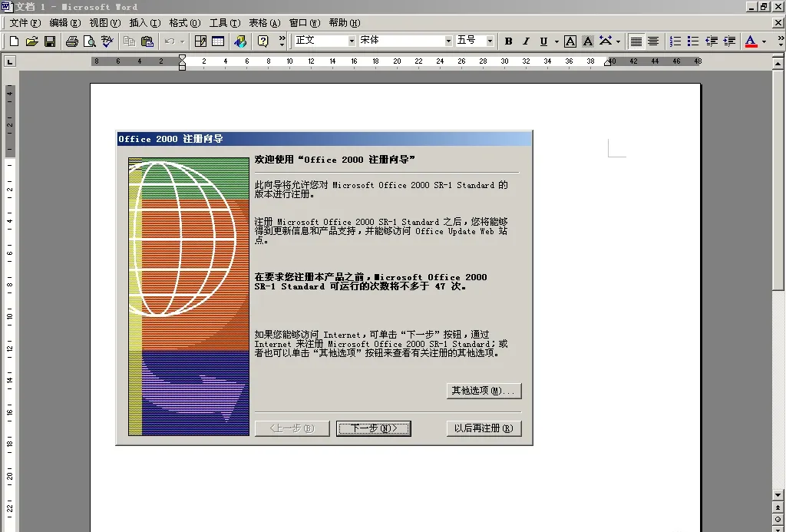This screenshot has width=786, height=532.
Task: Open Print Preview from the toolbar
Action: (89, 41)
